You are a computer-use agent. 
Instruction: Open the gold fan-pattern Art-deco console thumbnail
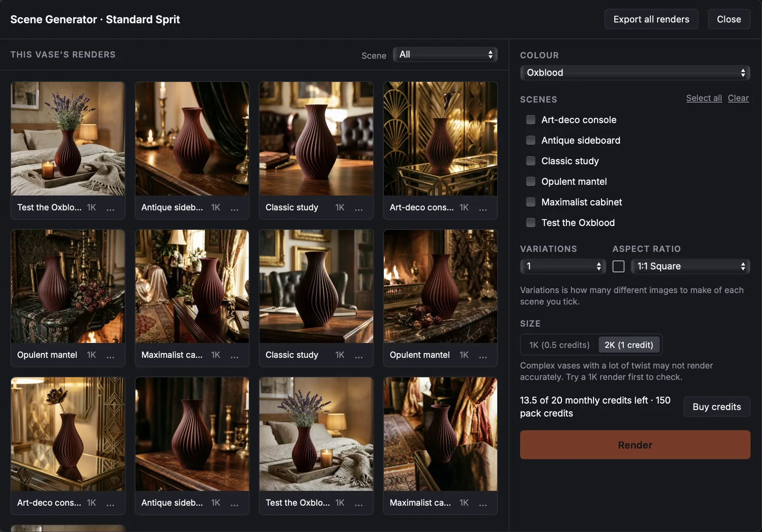[x=441, y=138]
